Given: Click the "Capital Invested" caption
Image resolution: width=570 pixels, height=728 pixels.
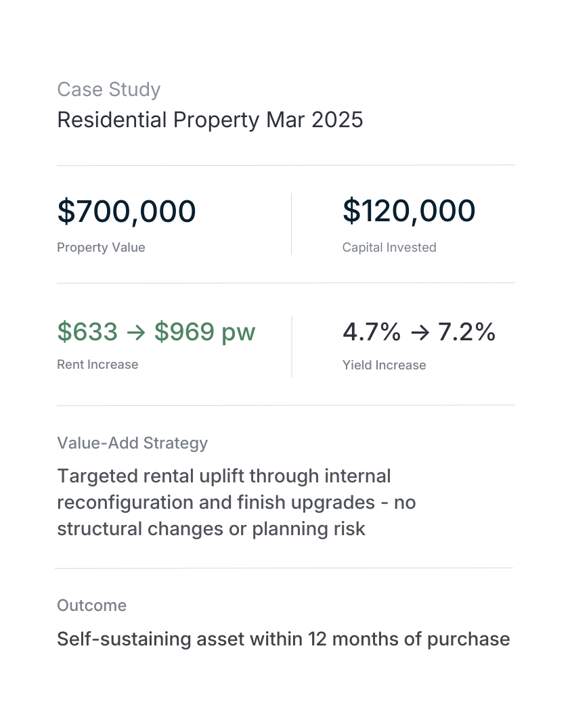Looking at the screenshot, I should pos(389,248).
